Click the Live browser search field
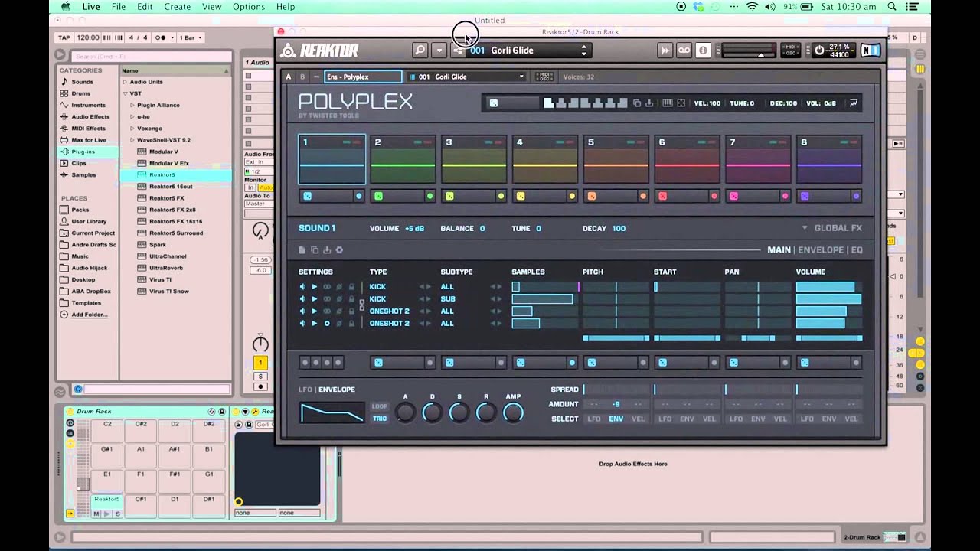 click(151, 56)
